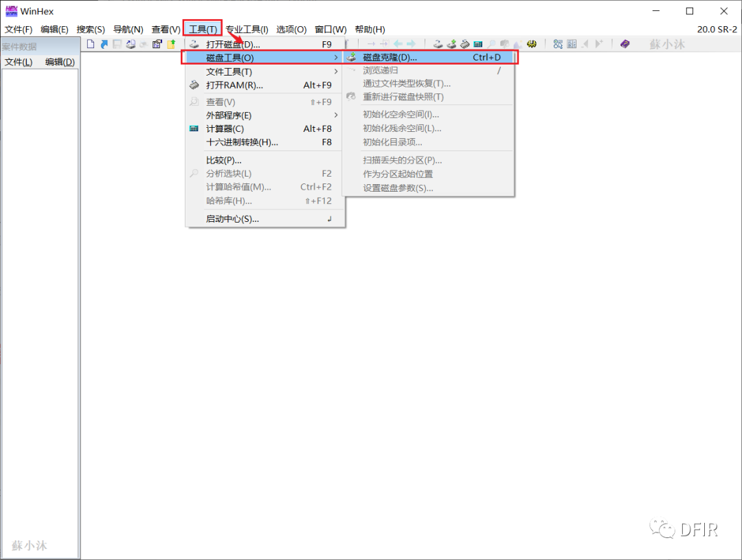
Task: Select 初始化残余空间(L)... submenu entry
Action: tap(428, 128)
